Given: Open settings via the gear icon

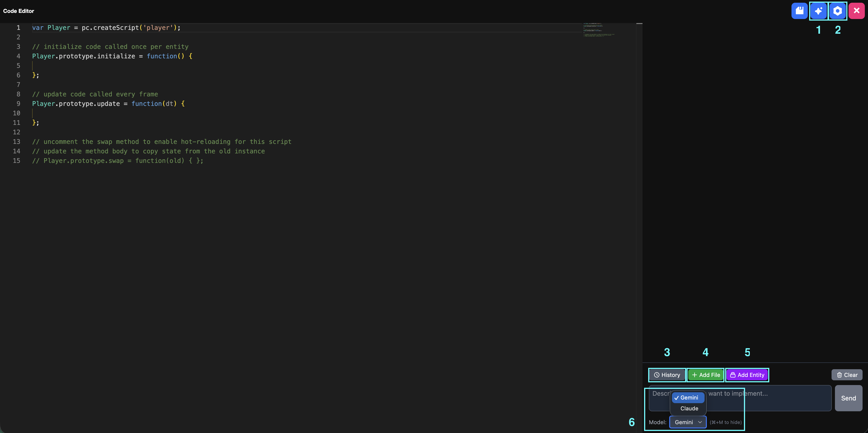Looking at the screenshot, I should click(838, 10).
